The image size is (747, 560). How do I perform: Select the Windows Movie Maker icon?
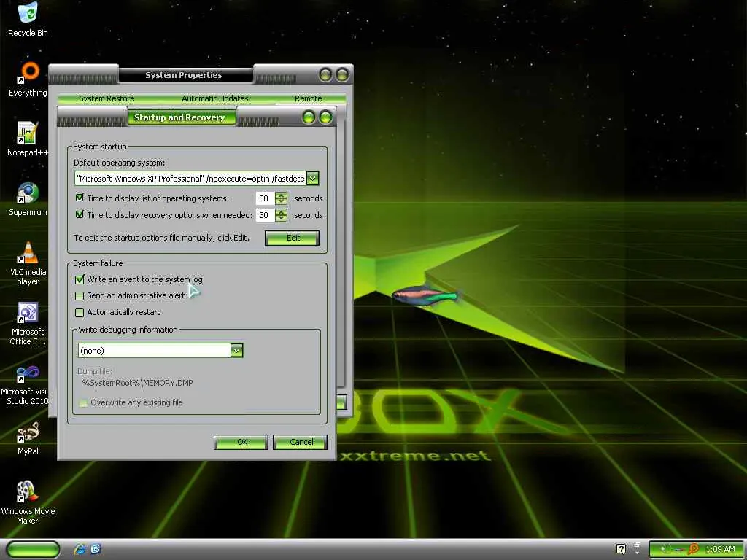28,503
